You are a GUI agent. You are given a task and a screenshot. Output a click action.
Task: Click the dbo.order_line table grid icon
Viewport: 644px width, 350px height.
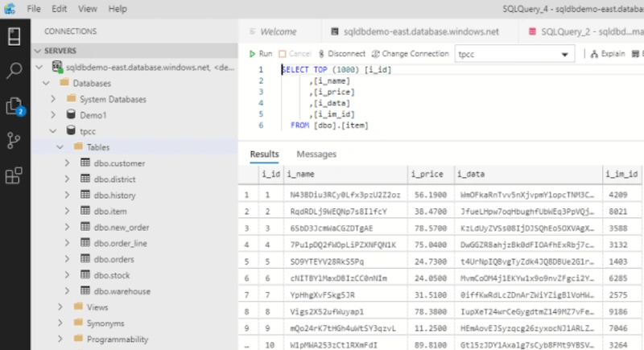tap(85, 242)
